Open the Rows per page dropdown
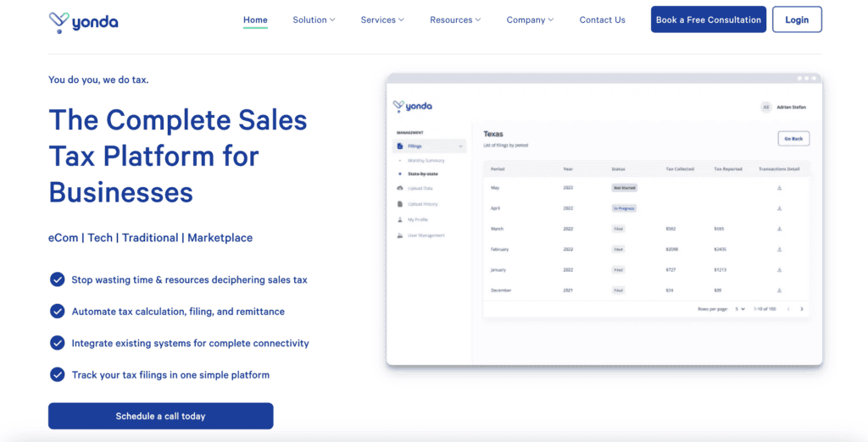This screenshot has height=442, width=868. click(740, 309)
